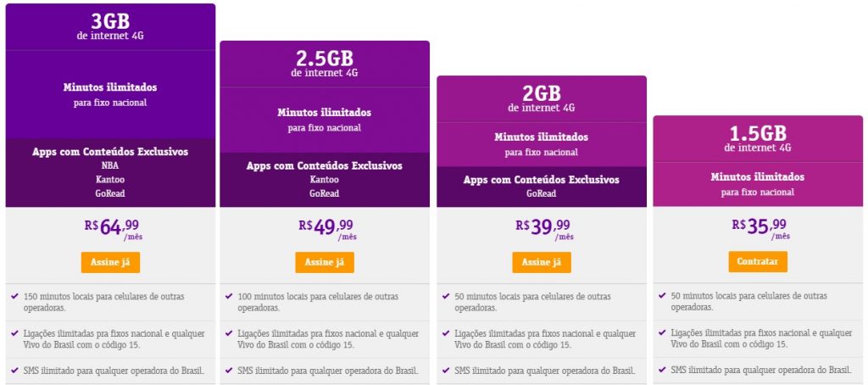Click the Assine já button under R$49,99
The width and height of the screenshot is (868, 385).
click(x=325, y=262)
